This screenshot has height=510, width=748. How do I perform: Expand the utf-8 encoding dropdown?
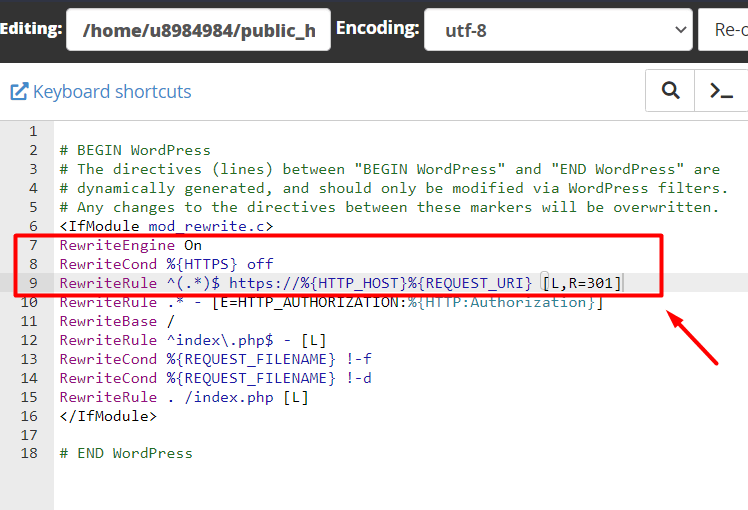point(558,30)
